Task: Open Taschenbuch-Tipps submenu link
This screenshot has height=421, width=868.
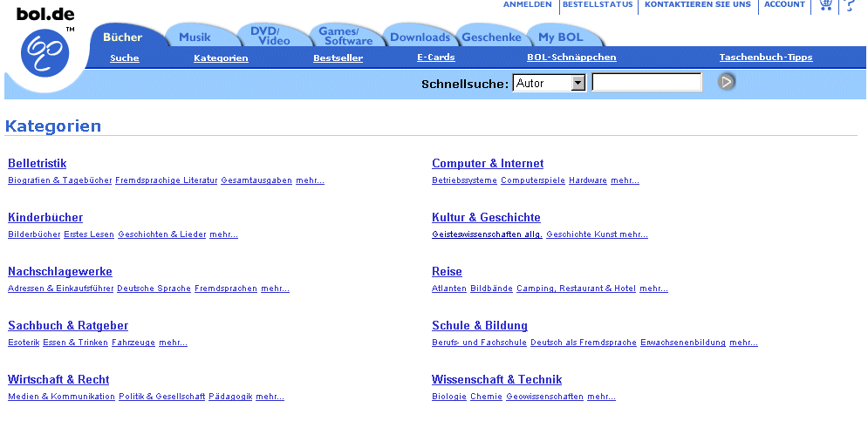Action: pyautogui.click(x=766, y=57)
